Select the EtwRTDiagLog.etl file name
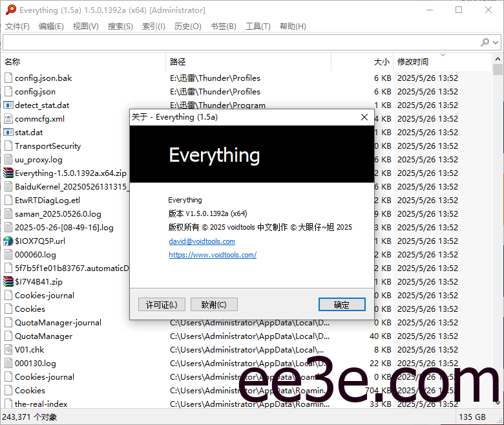This screenshot has height=425, width=504. pos(47,201)
